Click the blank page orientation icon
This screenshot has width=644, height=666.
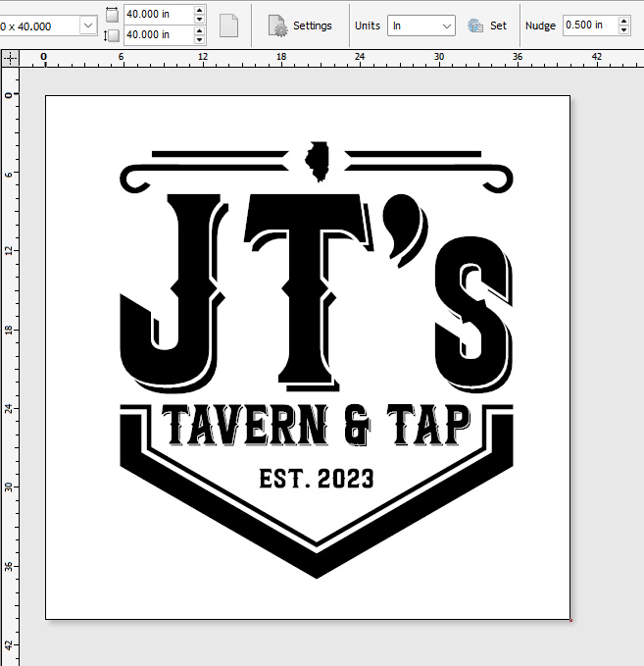pos(228,26)
